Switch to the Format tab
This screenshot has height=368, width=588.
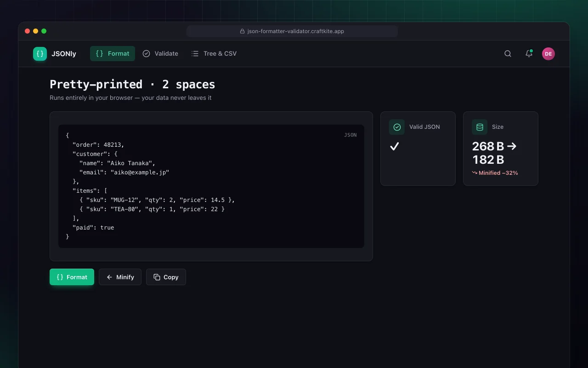point(113,54)
